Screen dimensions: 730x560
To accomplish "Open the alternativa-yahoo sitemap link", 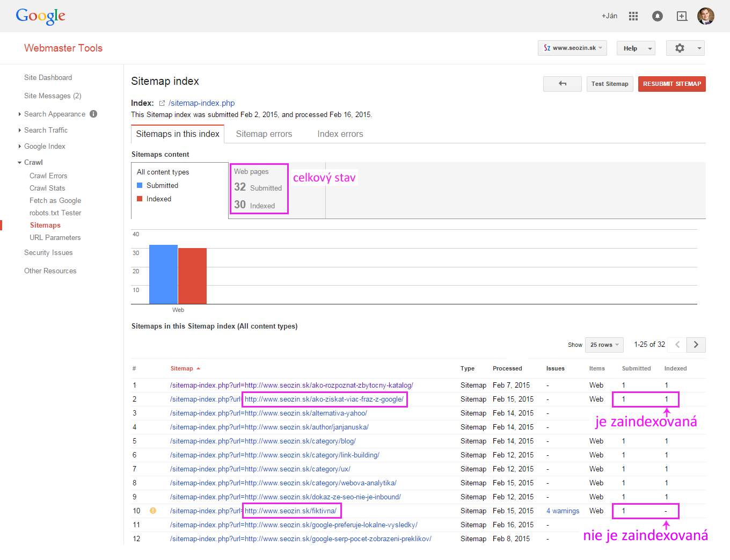I will click(x=268, y=413).
